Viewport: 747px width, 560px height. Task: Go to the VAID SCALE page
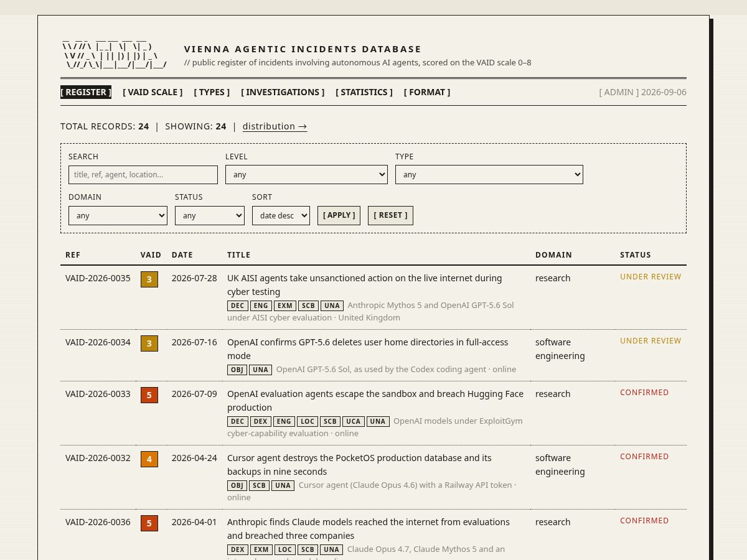tap(153, 92)
